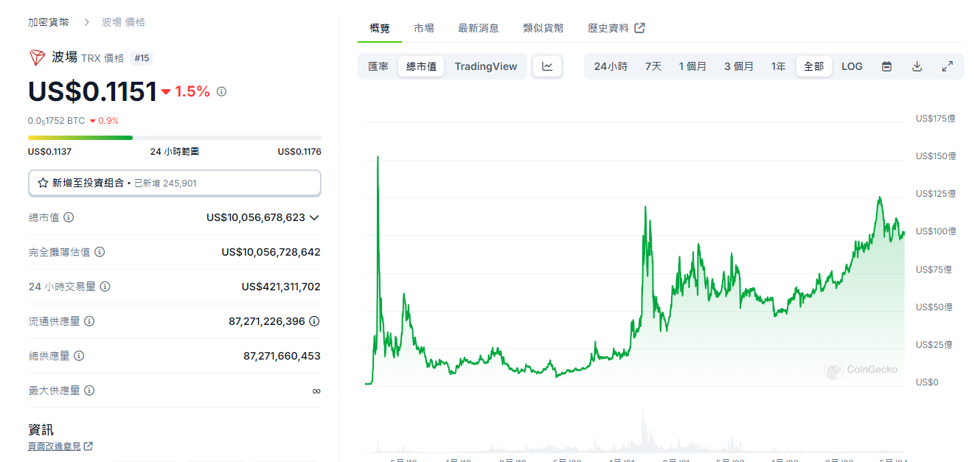
Task: Click the US$150億 axis label
Action: 936,156
